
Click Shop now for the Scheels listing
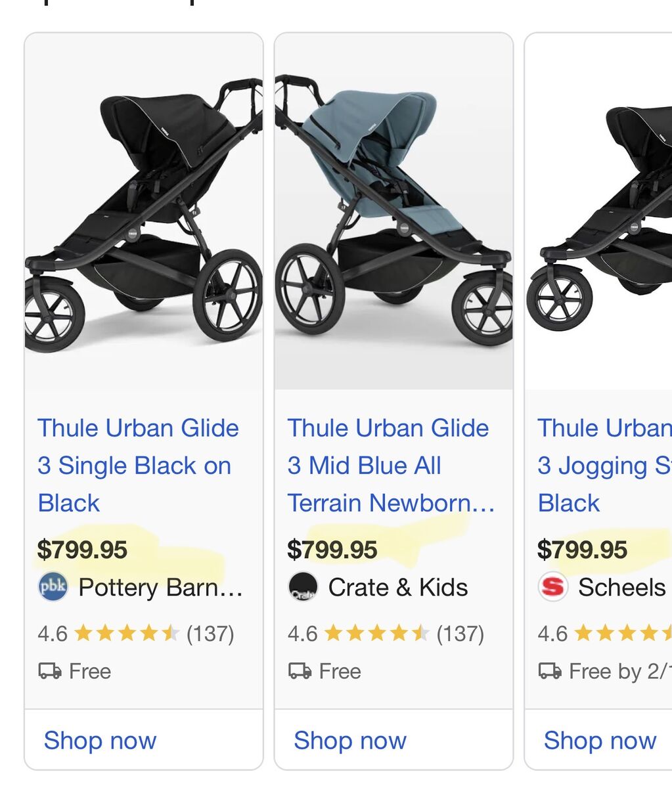[x=600, y=740]
